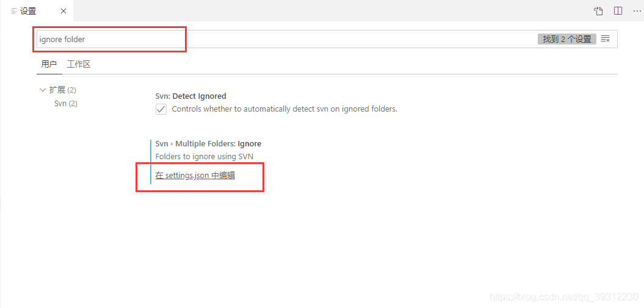
Task: Open Settings (JSON) file icon
Action: point(598,11)
